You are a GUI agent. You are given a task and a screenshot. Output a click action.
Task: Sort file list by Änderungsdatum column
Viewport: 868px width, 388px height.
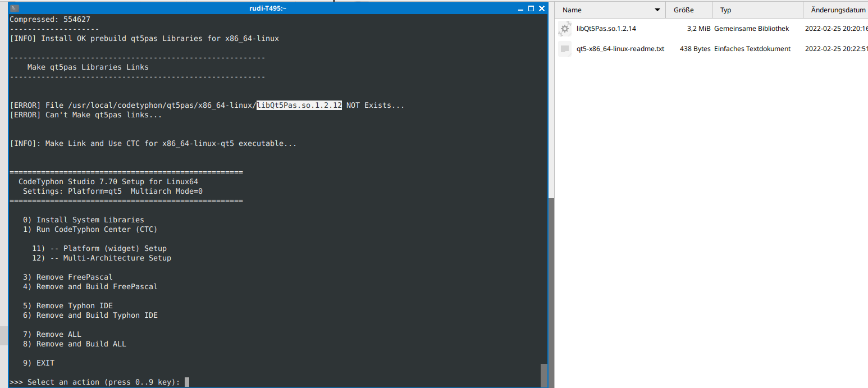[835, 10]
